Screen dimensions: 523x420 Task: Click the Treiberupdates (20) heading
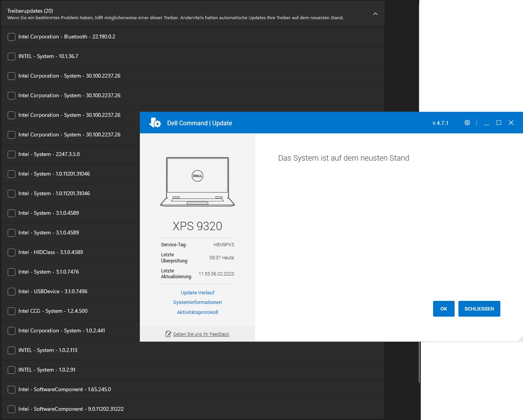30,11
